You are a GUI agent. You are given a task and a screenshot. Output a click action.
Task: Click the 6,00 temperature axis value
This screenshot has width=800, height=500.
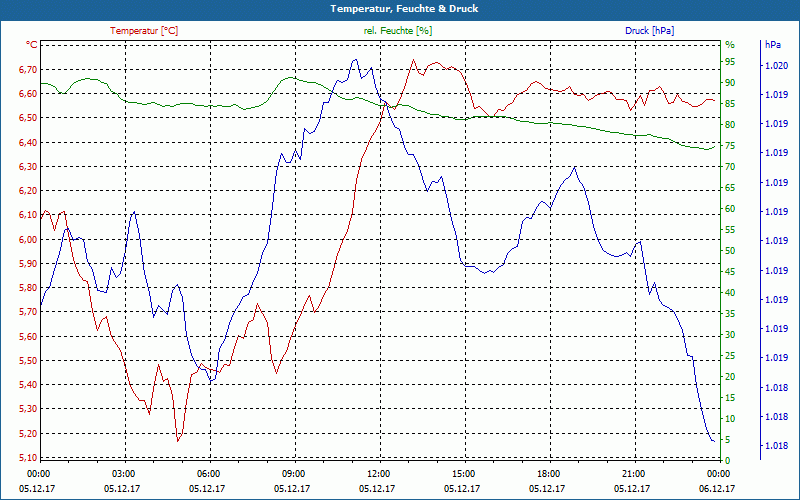(x=28, y=239)
